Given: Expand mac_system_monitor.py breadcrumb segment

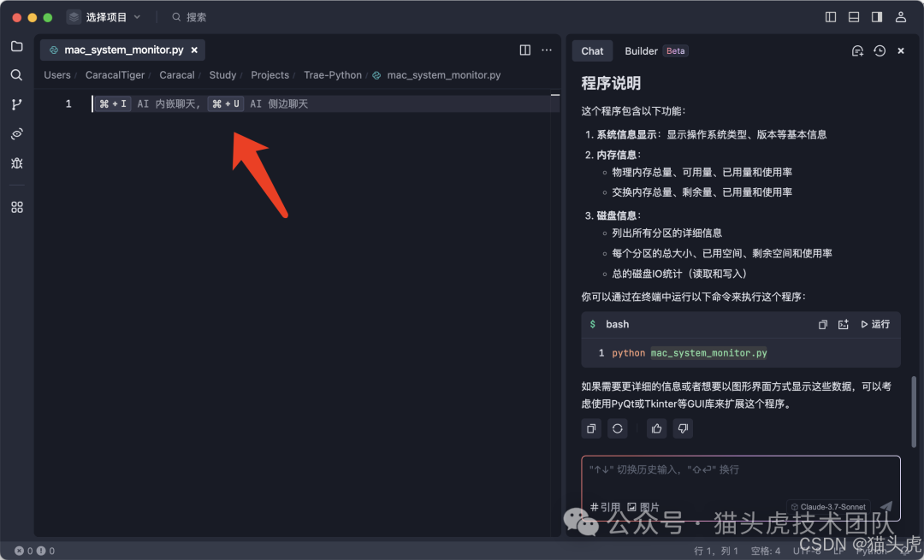Looking at the screenshot, I should [x=444, y=75].
